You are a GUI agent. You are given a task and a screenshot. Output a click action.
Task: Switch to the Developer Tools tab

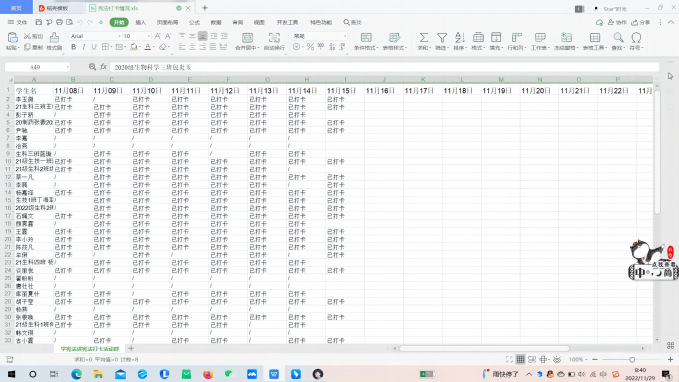(x=288, y=22)
